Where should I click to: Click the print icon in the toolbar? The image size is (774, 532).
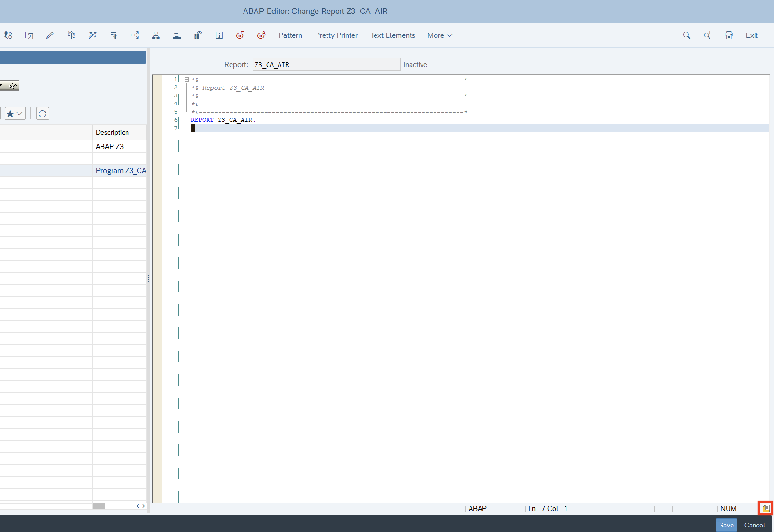pyautogui.click(x=729, y=35)
